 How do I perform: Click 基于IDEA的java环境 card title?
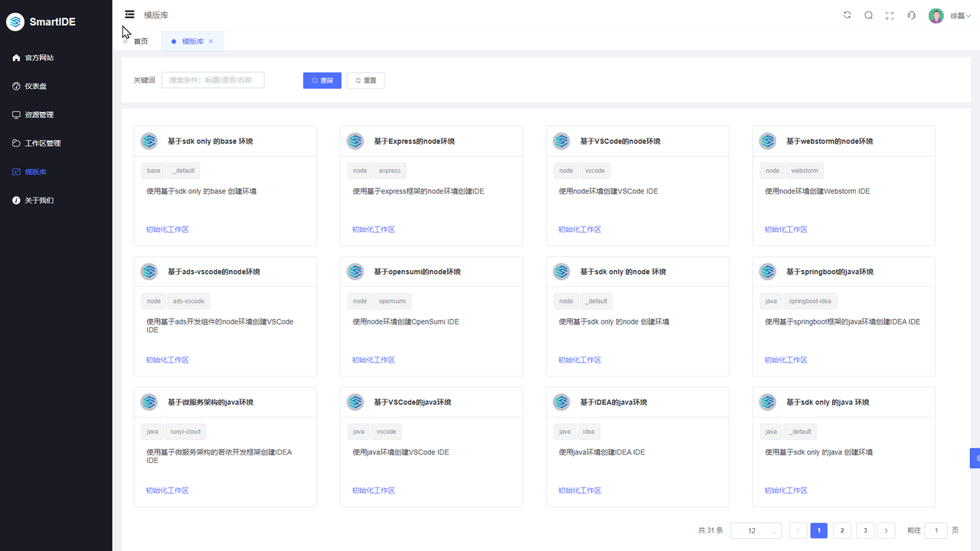pyautogui.click(x=613, y=403)
